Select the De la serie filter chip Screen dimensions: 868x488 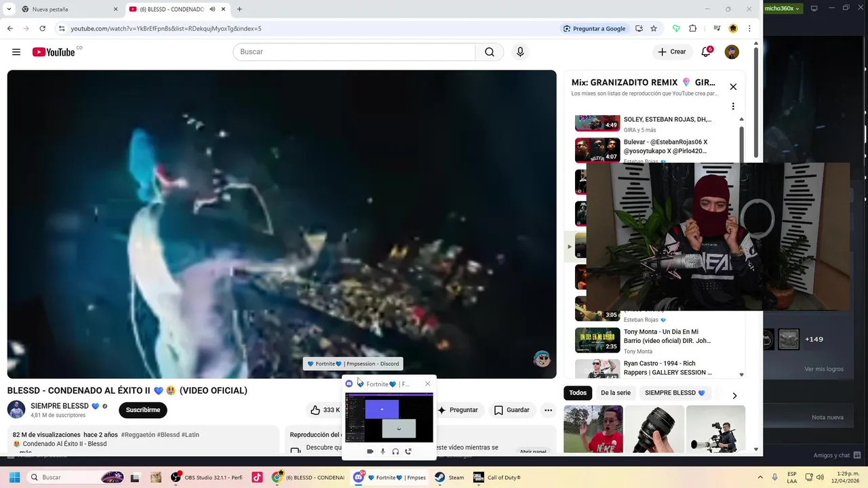click(616, 393)
